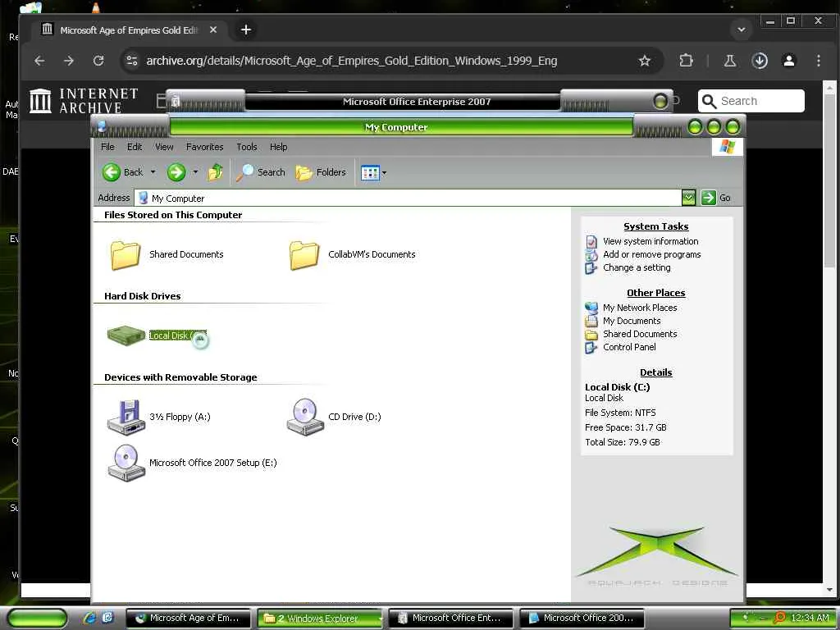Click the Internet Archive Search field
The image size is (840, 630).
pos(751,101)
